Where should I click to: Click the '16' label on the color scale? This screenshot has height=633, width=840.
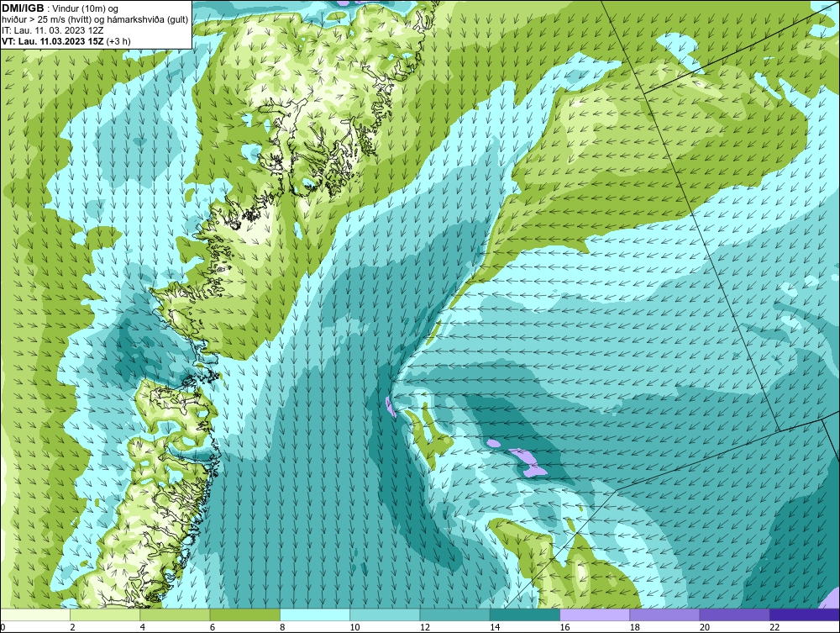point(564,628)
